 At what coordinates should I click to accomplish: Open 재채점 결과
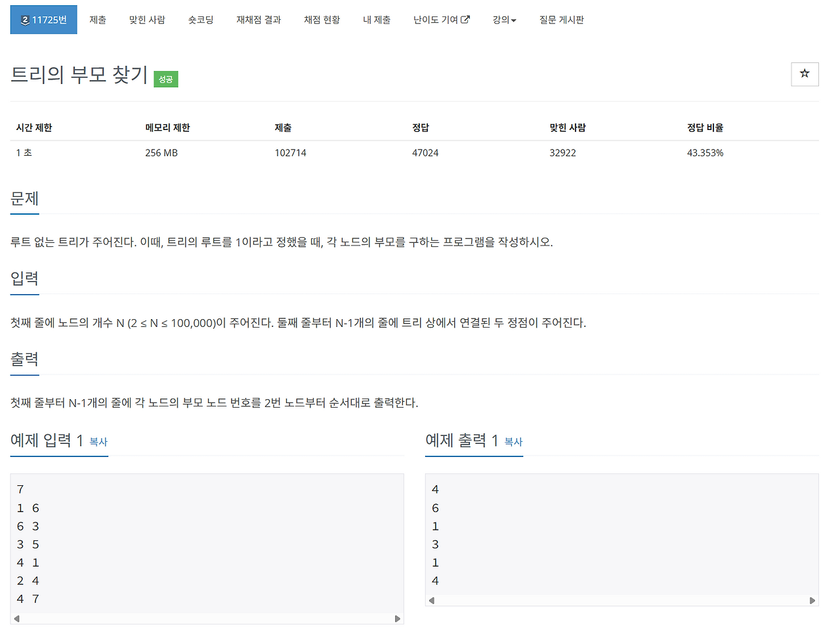pos(258,19)
